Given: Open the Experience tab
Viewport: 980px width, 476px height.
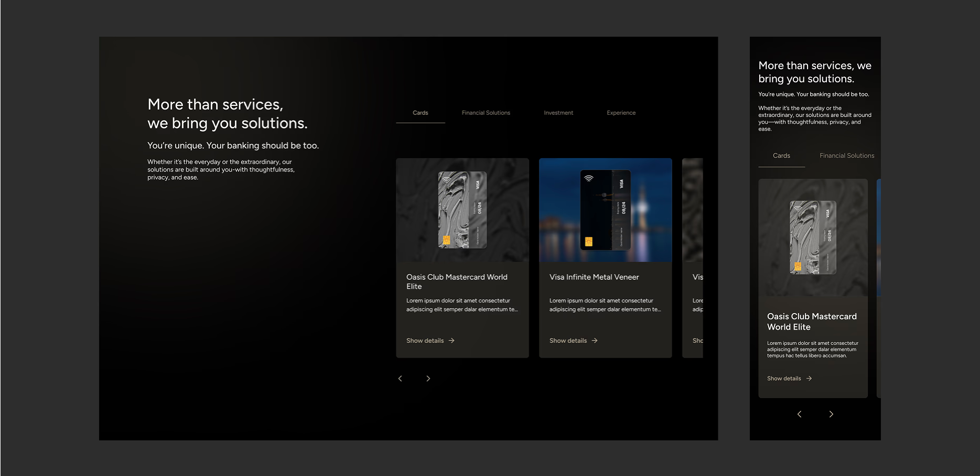Looking at the screenshot, I should click(x=621, y=113).
